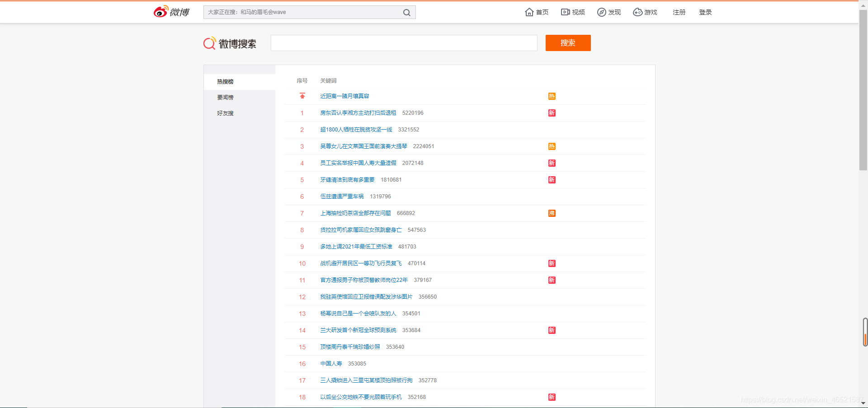Open topic 战机避开居民区一等功飞行员复飞
Image resolution: width=868 pixels, height=408 pixels.
coord(361,263)
